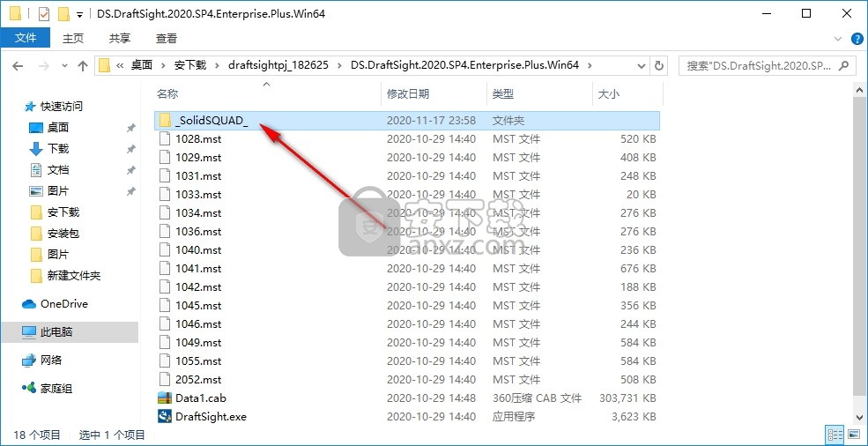Select 家庭组 in the navigation pane
This screenshot has width=868, height=446.
(x=56, y=389)
